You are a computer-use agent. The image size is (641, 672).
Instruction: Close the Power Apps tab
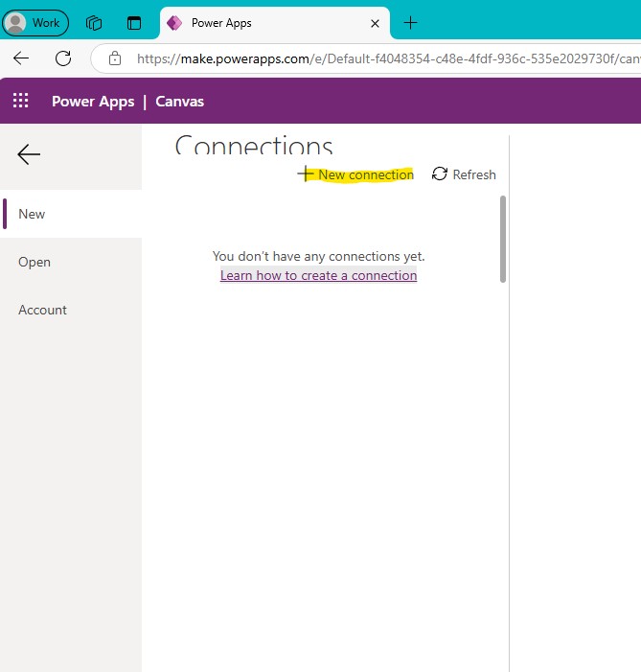coord(375,24)
